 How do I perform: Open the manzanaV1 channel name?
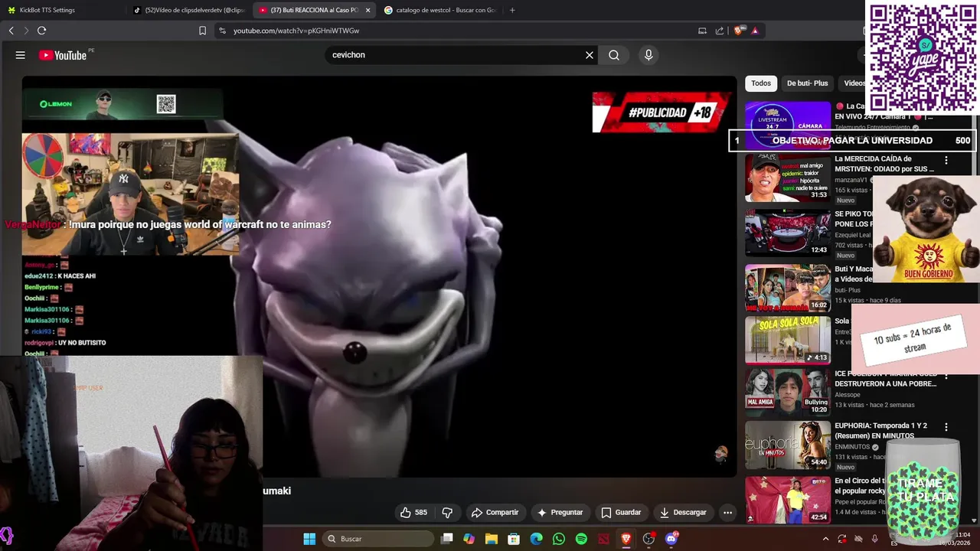pyautogui.click(x=852, y=180)
